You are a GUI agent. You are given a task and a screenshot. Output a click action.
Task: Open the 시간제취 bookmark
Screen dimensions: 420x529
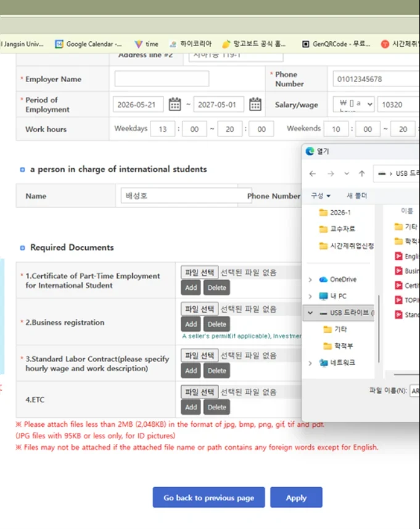(x=400, y=44)
